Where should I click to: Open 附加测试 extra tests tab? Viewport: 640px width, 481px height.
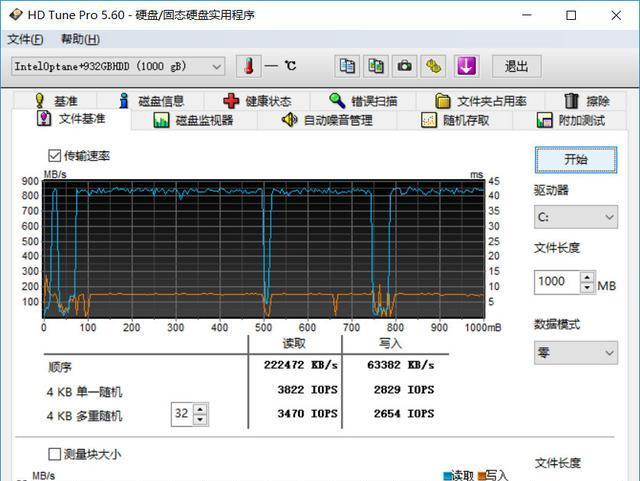point(570,120)
